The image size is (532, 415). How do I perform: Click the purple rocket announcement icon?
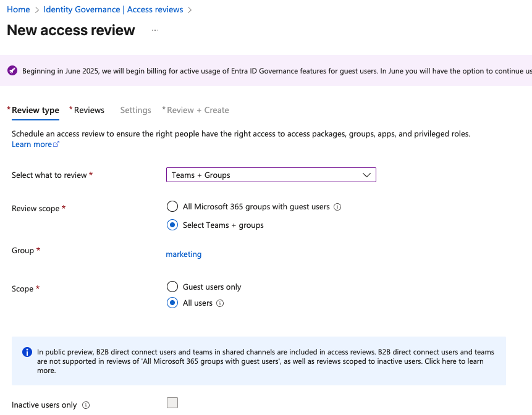pyautogui.click(x=12, y=70)
